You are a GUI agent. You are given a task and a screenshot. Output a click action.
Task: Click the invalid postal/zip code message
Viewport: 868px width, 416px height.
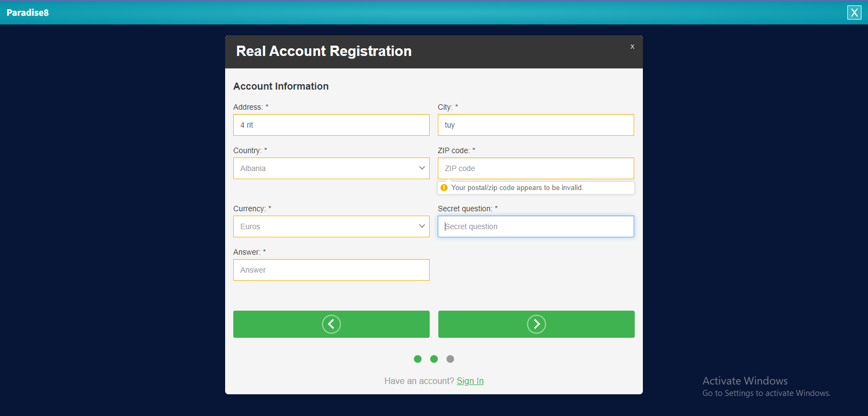(x=517, y=188)
